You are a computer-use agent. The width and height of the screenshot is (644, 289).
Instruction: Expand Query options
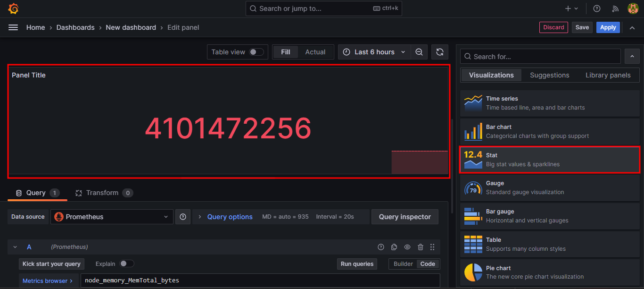(230, 216)
